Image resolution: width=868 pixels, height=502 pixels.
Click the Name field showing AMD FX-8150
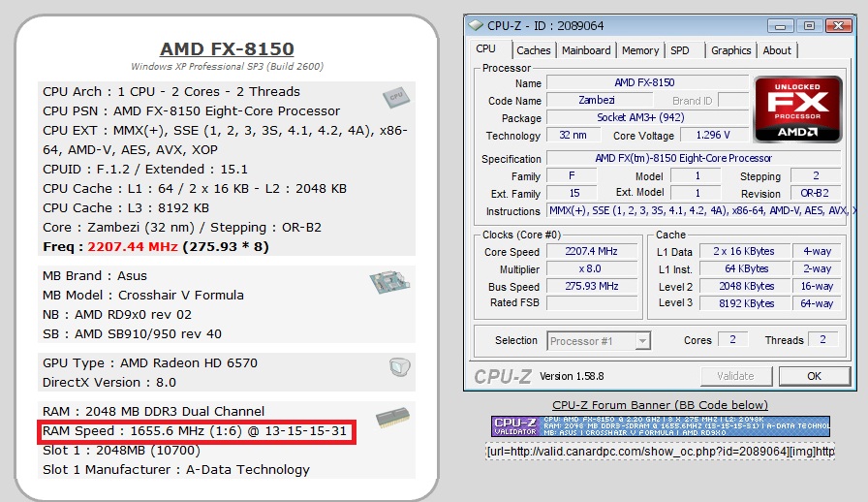647,82
